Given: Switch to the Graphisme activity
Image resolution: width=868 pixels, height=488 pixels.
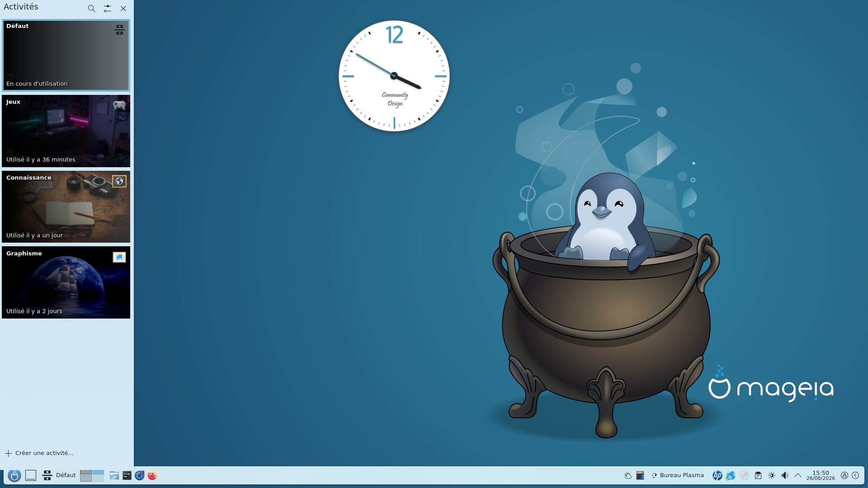Looking at the screenshot, I should (66, 282).
